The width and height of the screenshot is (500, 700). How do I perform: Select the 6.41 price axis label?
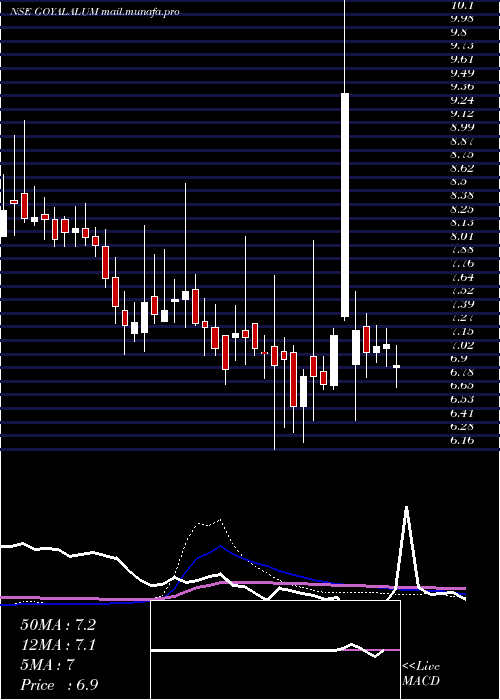point(462,413)
